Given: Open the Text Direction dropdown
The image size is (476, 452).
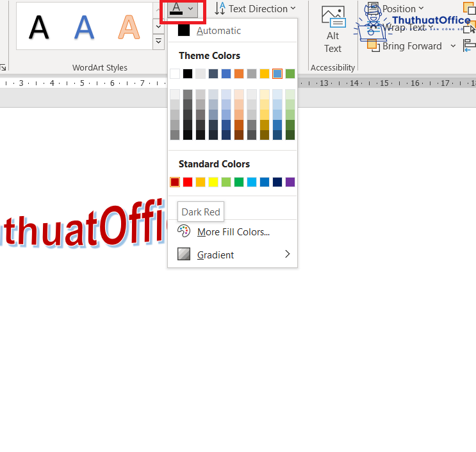Looking at the screenshot, I should tap(255, 8).
